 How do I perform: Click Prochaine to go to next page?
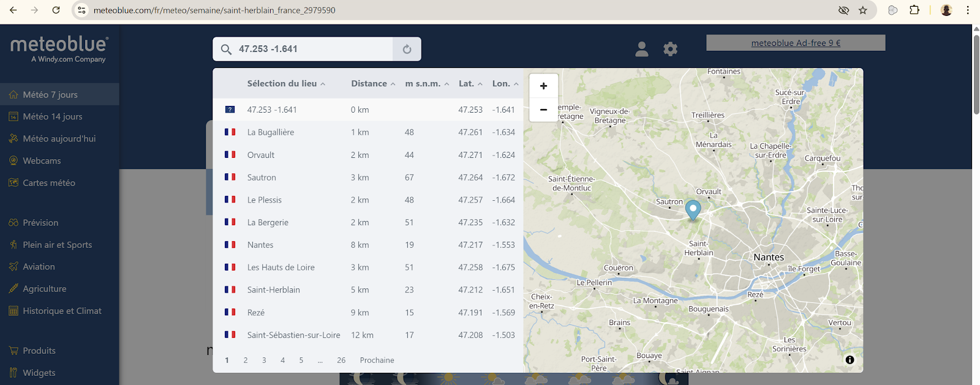pos(377,360)
